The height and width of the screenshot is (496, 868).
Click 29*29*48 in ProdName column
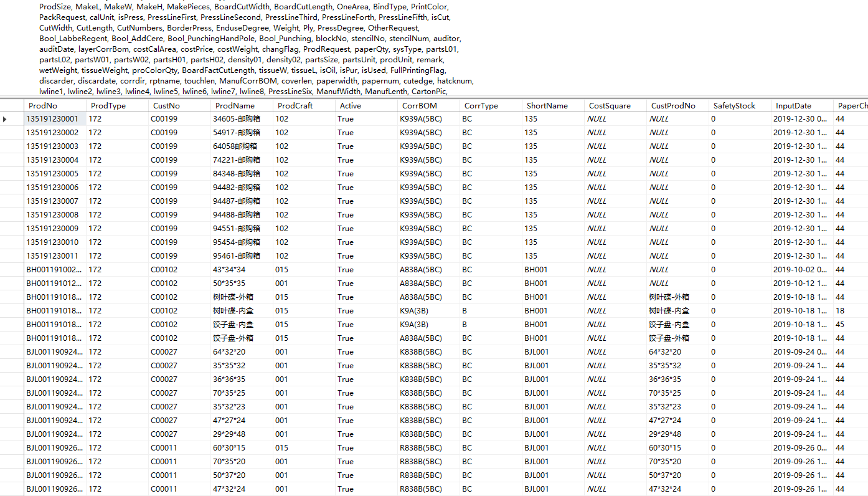point(242,434)
